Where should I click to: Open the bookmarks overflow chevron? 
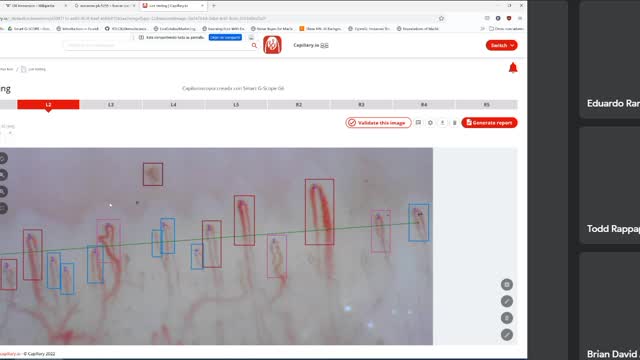pyautogui.click(x=482, y=29)
